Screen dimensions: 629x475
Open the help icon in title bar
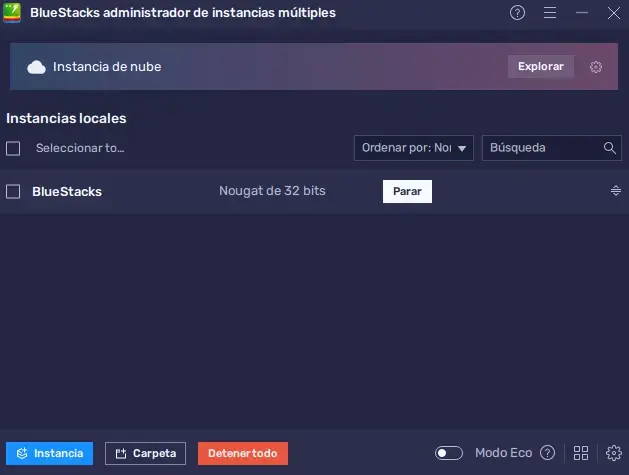(x=517, y=13)
